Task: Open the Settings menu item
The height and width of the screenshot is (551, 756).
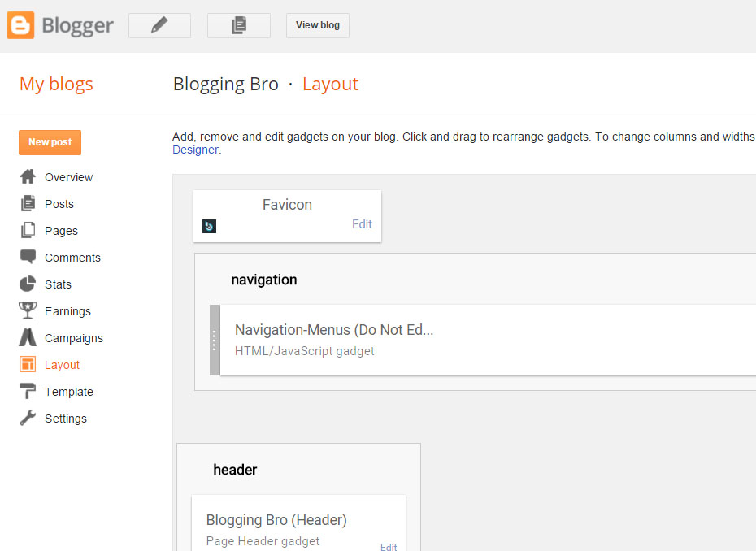Action: point(66,419)
